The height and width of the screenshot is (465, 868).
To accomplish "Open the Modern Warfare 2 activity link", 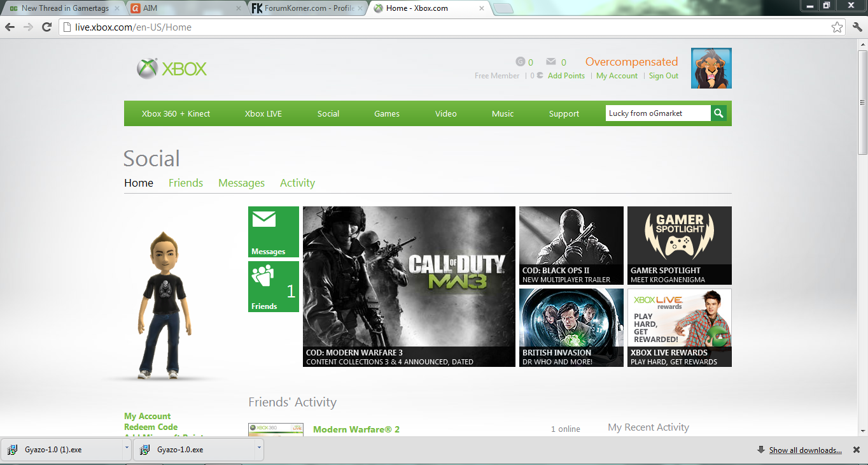I will (x=356, y=429).
